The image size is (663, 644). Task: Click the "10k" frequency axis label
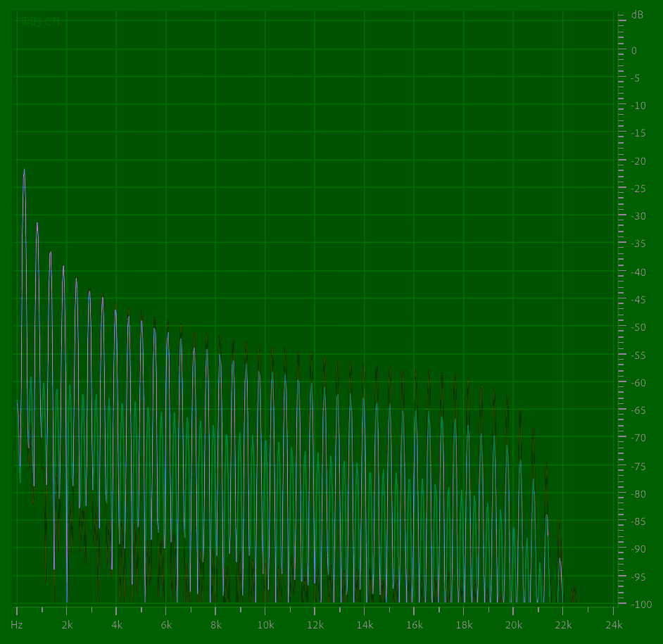(265, 625)
